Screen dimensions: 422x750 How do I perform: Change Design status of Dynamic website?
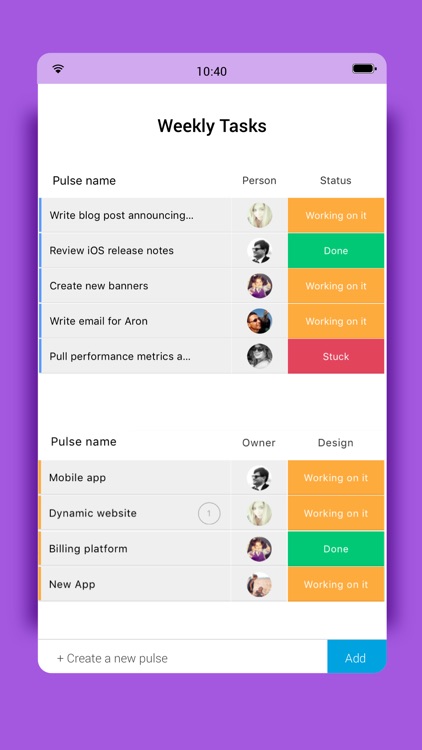coord(336,513)
